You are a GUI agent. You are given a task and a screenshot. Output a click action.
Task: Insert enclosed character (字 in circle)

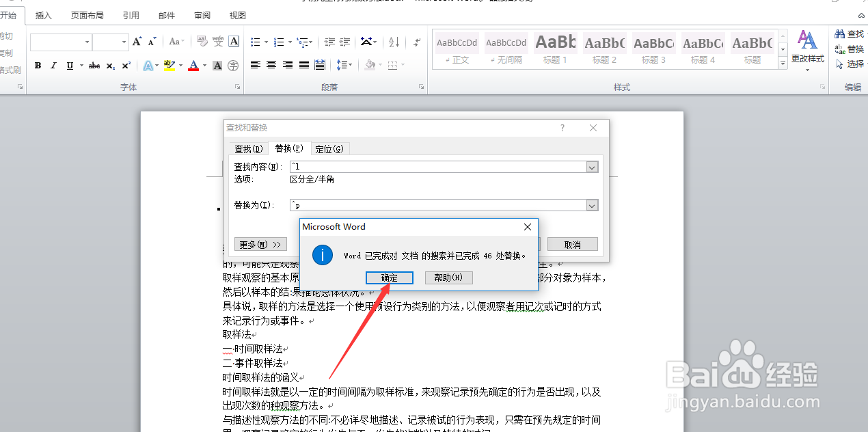click(233, 66)
